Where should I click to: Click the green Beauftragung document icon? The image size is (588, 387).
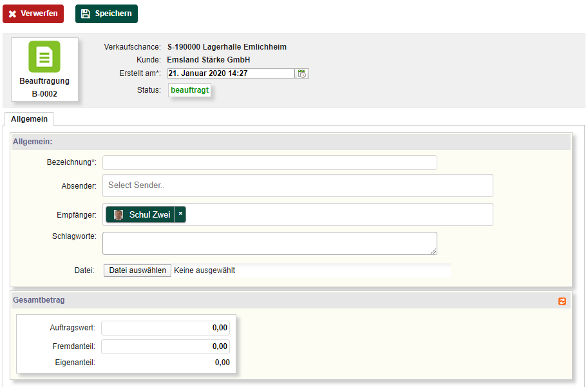[44, 57]
